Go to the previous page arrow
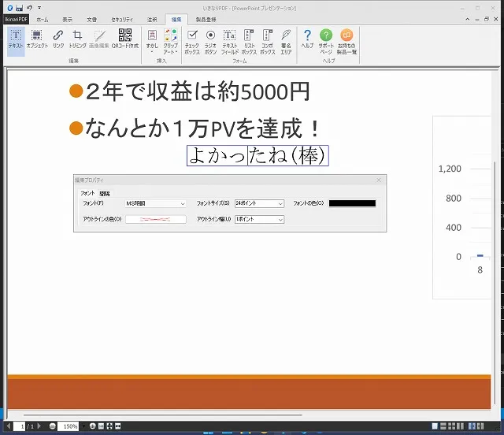This screenshot has height=435, width=504. (9, 426)
